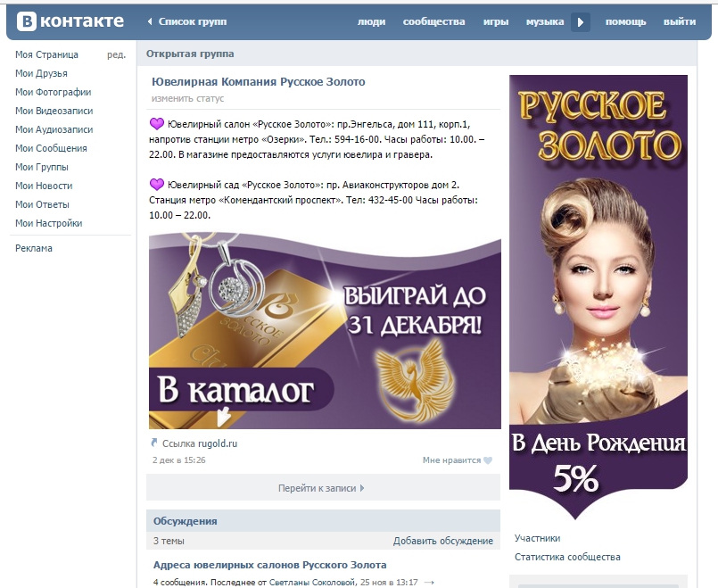The image size is (718, 588).
Task: Click Светланы Соколовой author link
Action: point(312,583)
